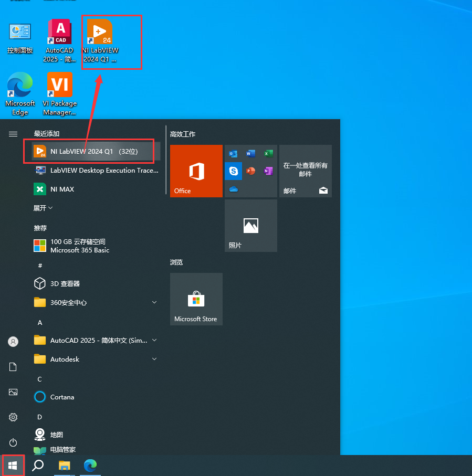Open the Microsoft Store tile
Screen dimensions: 472x476
tap(196, 299)
